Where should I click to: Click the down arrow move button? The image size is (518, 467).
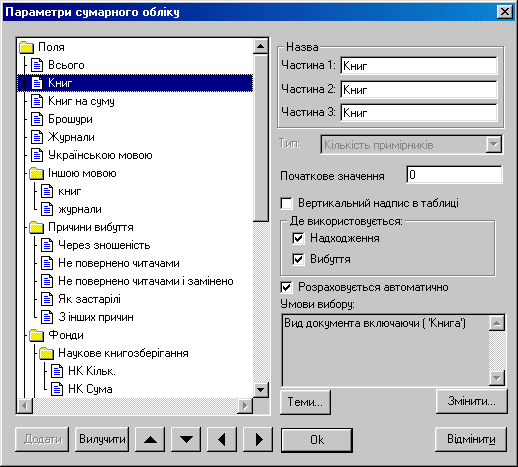[x=186, y=440]
